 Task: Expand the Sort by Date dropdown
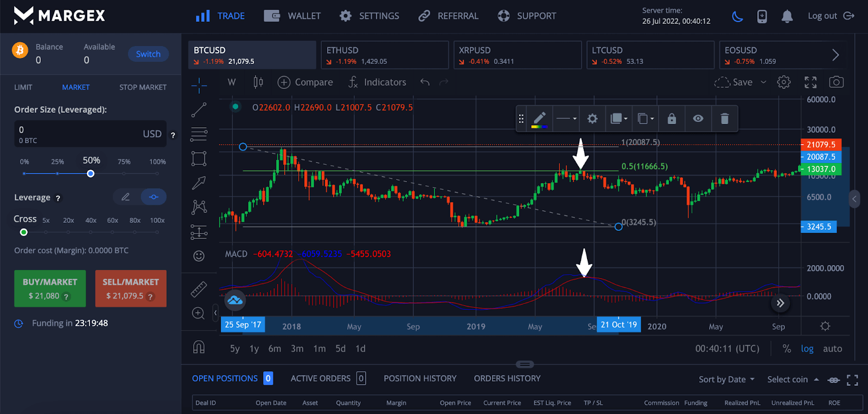click(x=726, y=379)
